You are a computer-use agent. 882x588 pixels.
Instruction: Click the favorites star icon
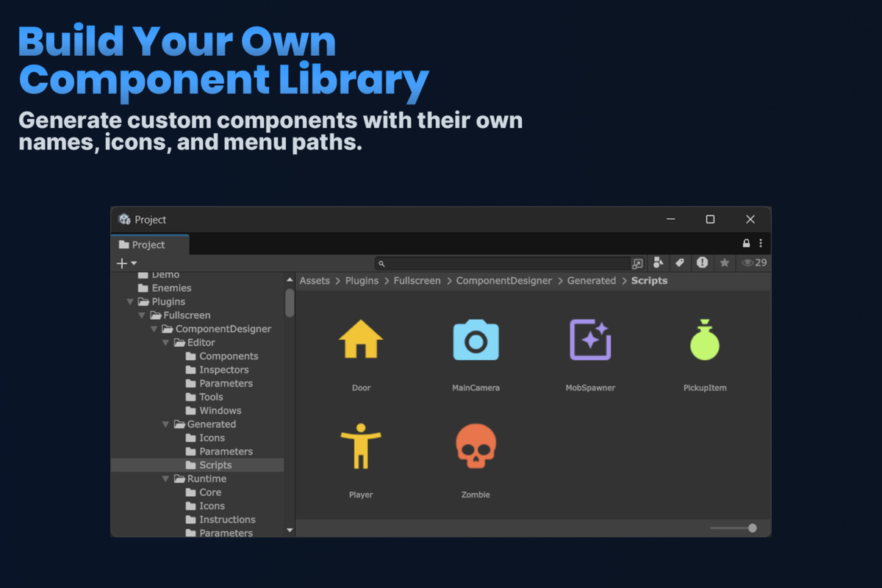(x=724, y=262)
